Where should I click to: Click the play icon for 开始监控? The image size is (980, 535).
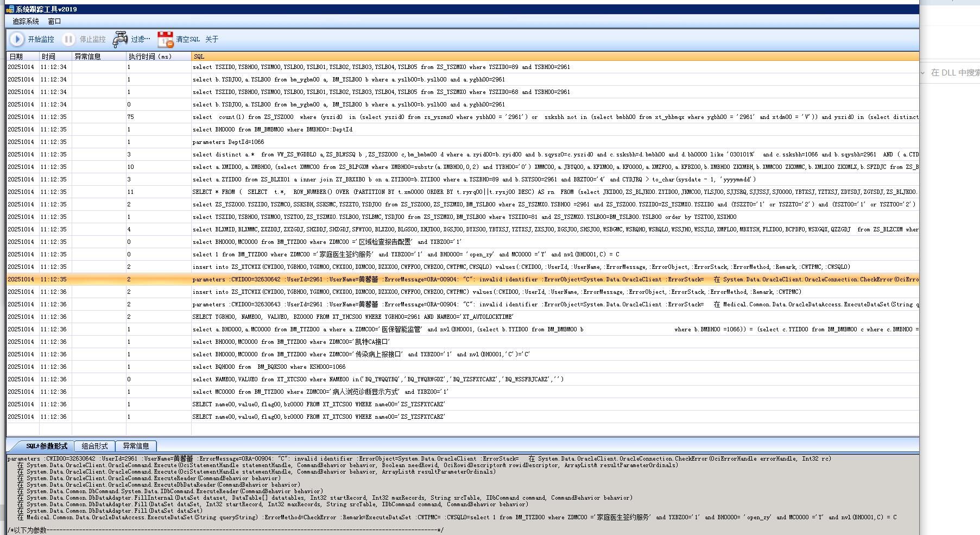pyautogui.click(x=17, y=39)
